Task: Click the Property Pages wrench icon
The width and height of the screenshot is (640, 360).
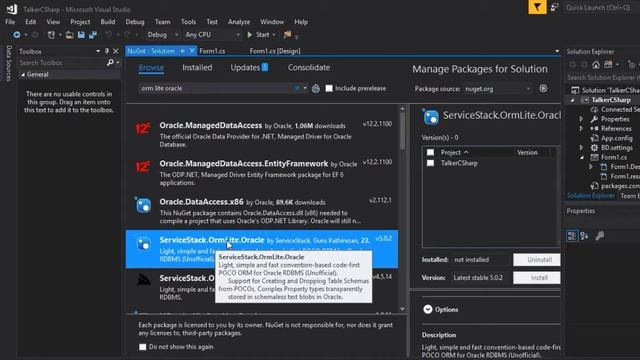Action: pyautogui.click(x=600, y=236)
